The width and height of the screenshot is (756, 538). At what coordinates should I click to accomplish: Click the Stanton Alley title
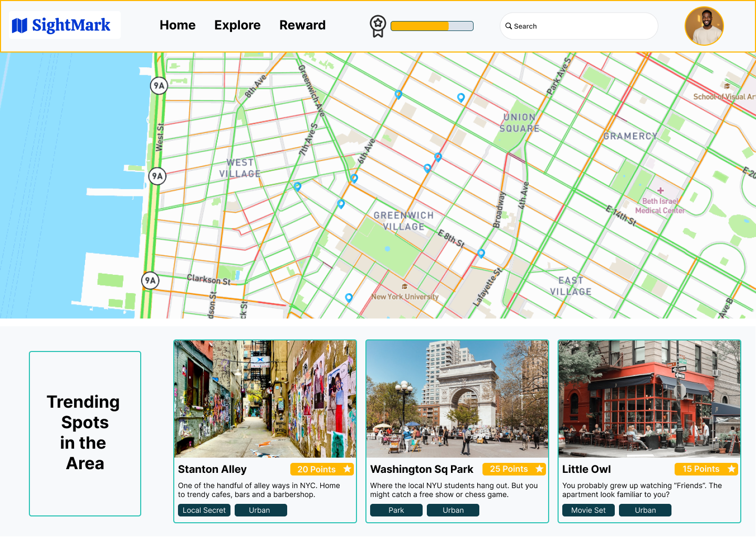tap(212, 469)
